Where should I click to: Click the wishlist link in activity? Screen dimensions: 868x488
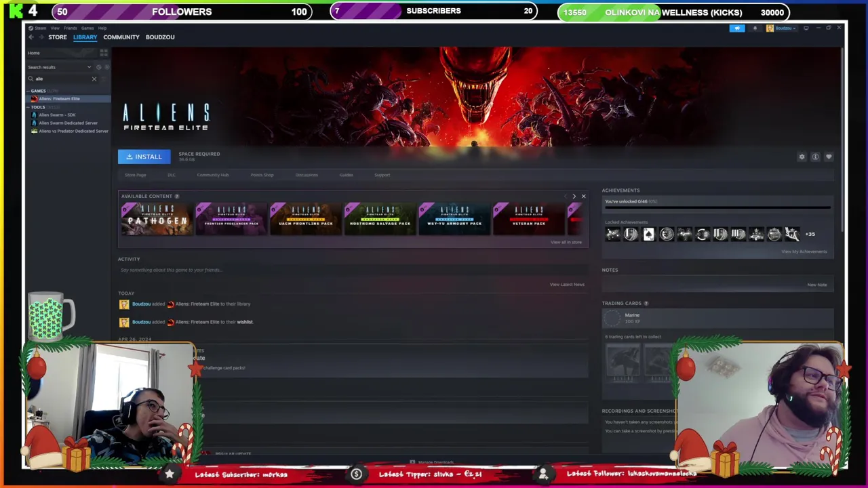[x=245, y=322]
